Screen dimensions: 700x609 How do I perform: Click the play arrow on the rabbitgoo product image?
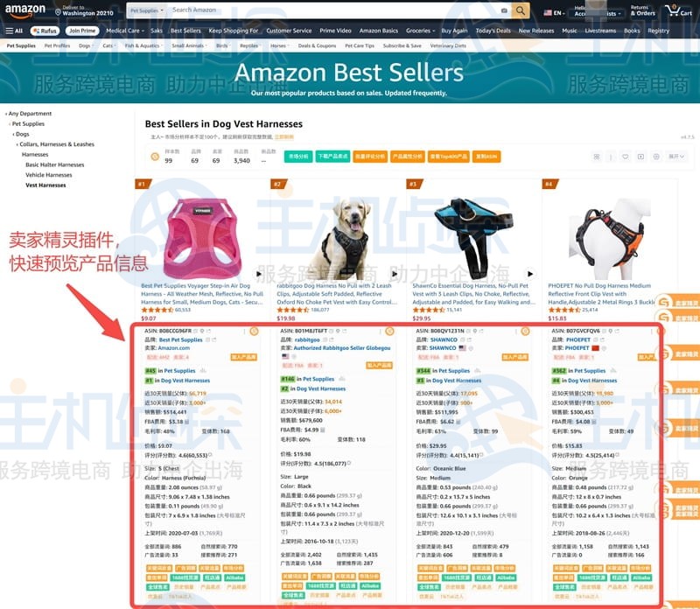coord(395,274)
